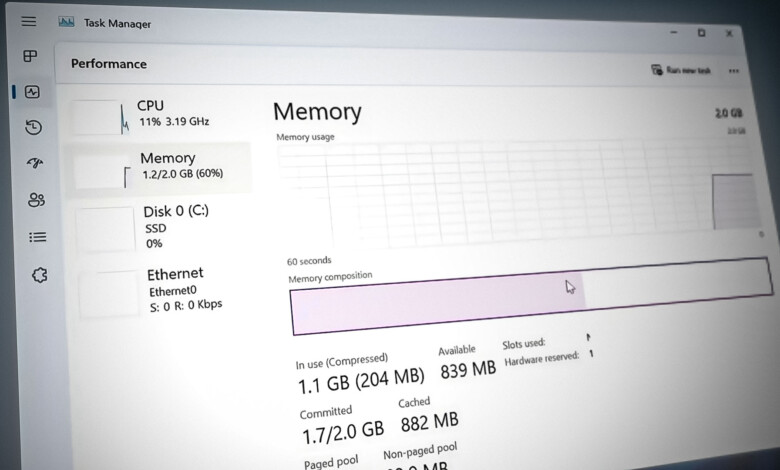Click the 882 MB cached value
Viewport: 780px width, 470px height.
pos(429,422)
